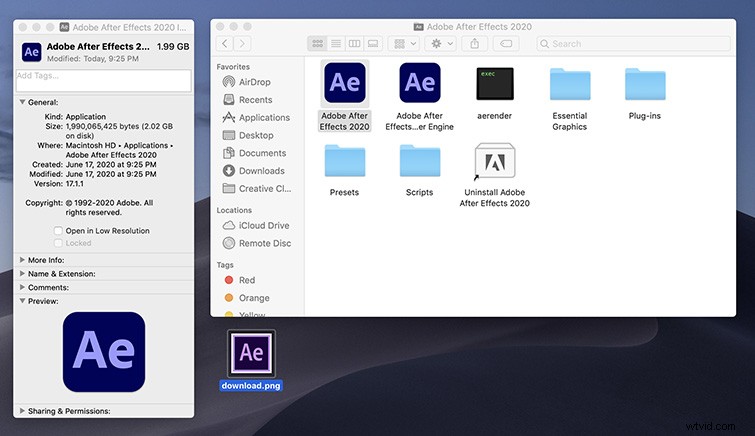Image resolution: width=755 pixels, height=436 pixels.
Task: Open the Action gear dropdown menu
Action: pos(441,44)
